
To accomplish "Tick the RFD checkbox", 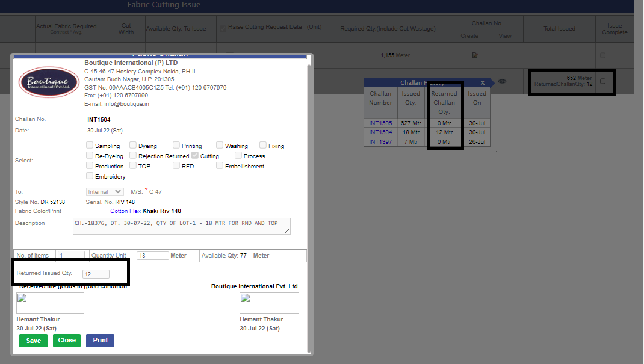I will (x=176, y=165).
